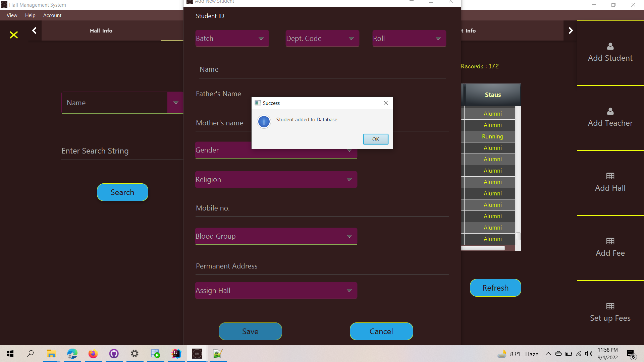Screen dimensions: 644x362
Task: Click the left navigation chevron beside Hall_Info
Action: (x=34, y=31)
